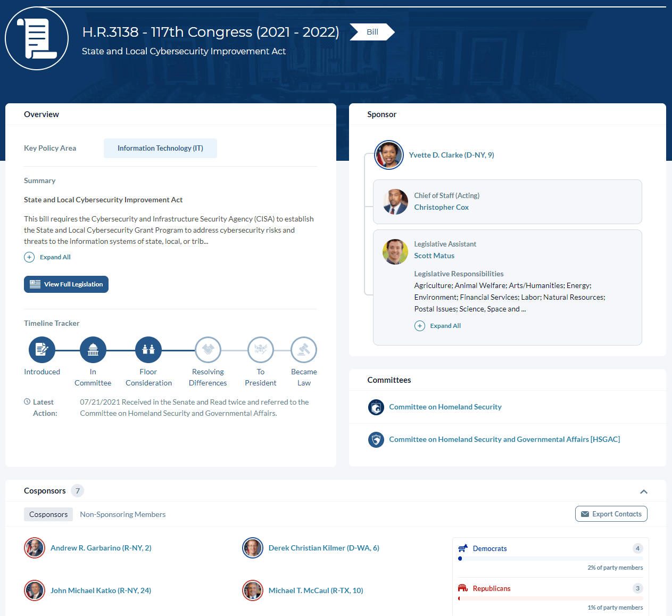The height and width of the screenshot is (616, 672).
Task: Click Andrew R. Garbarino's profile photo
Action: click(x=35, y=548)
